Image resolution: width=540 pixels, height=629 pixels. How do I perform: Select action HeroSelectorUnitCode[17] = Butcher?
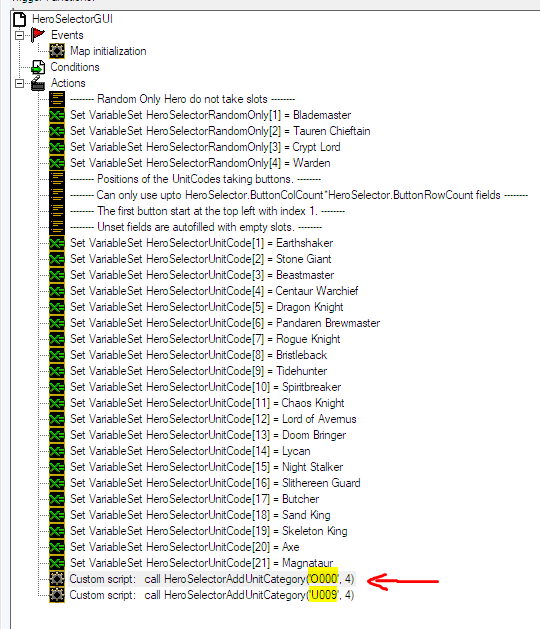195,499
